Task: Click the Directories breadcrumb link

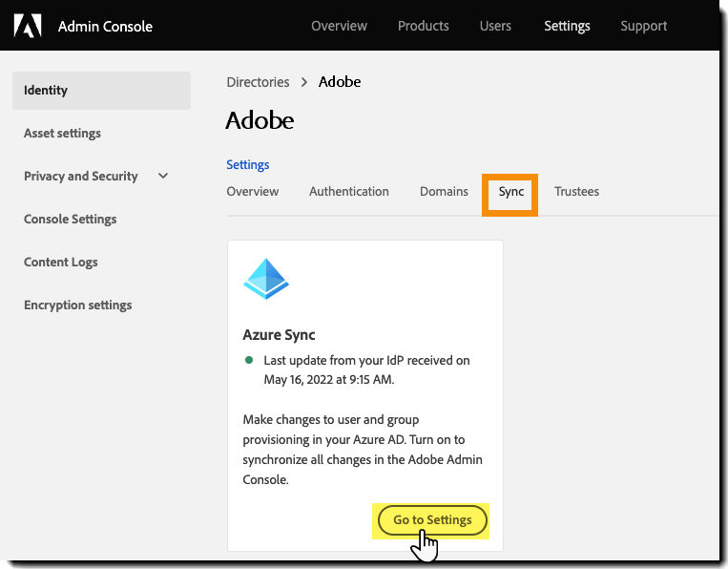Action: 258,82
